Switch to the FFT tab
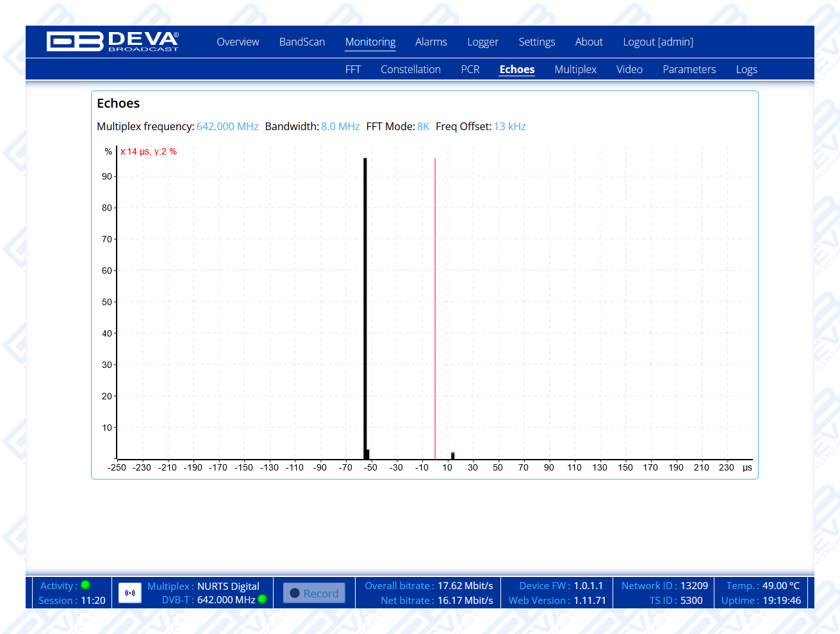The height and width of the screenshot is (634, 840). click(x=352, y=69)
